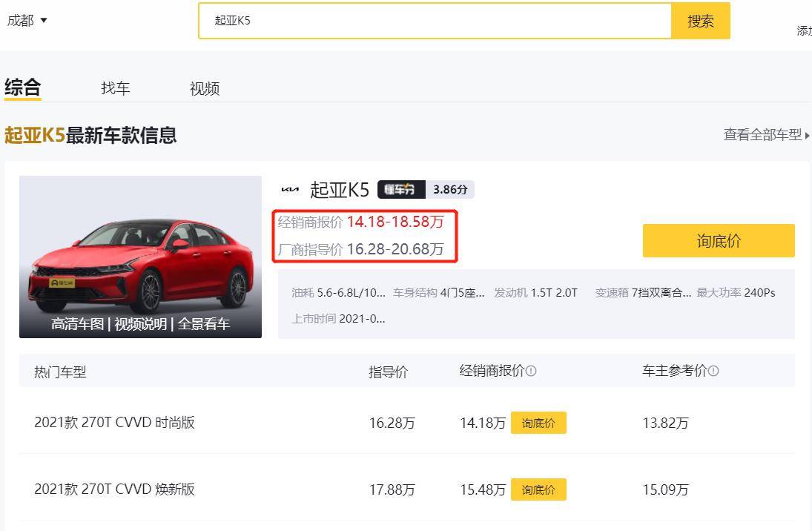Click the 起亚K5 search input field

point(435,21)
